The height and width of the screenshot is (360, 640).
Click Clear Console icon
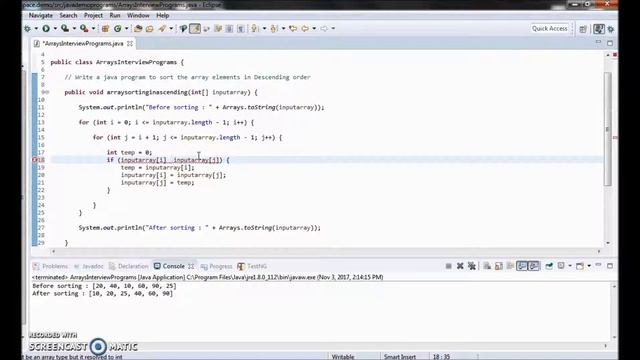coord(487,266)
